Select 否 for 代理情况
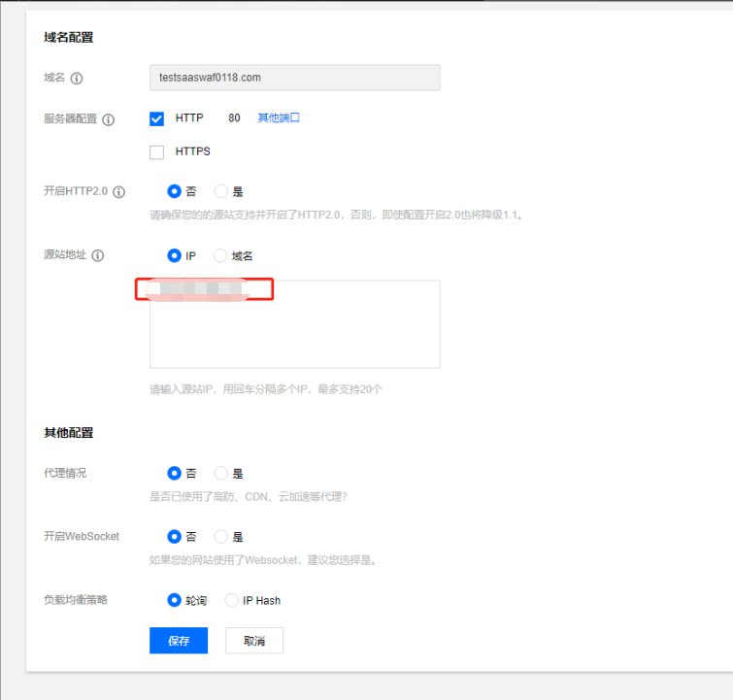The height and width of the screenshot is (700, 733). (x=175, y=474)
